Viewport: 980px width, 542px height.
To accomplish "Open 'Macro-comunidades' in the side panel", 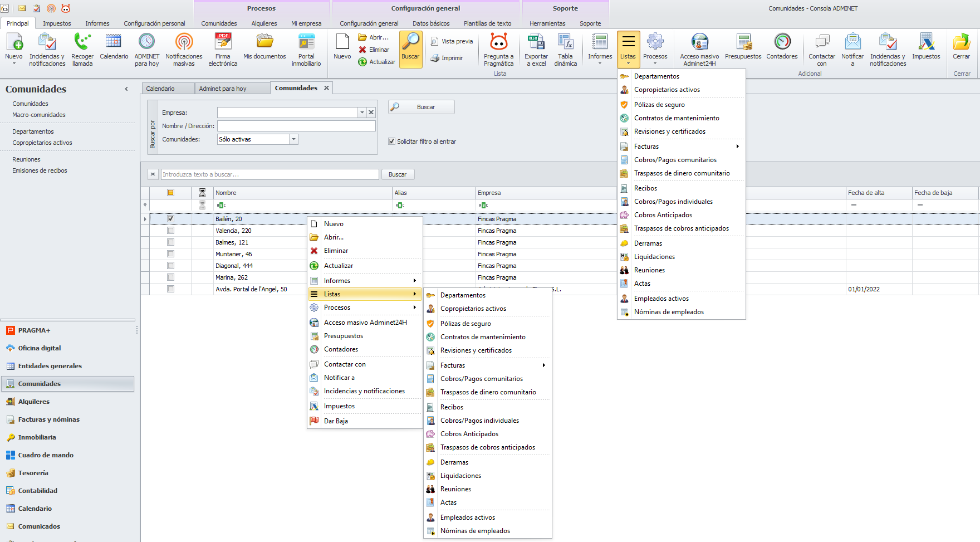I will [39, 115].
